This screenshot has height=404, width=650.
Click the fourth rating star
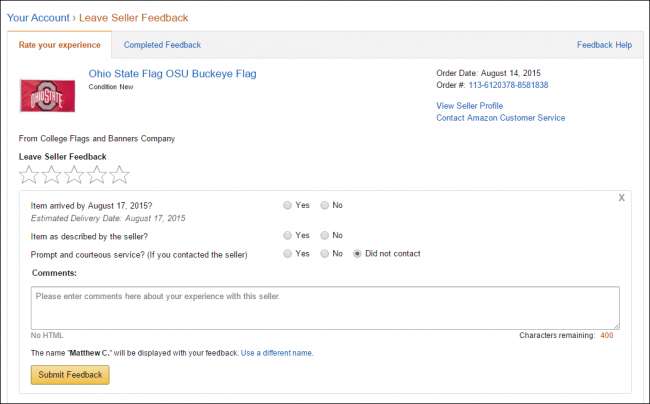(x=97, y=175)
